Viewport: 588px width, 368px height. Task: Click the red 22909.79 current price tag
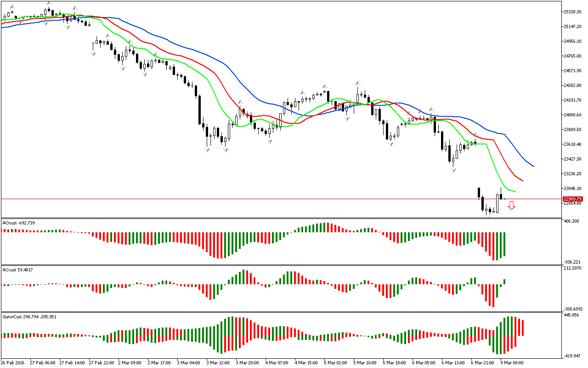tap(572, 199)
